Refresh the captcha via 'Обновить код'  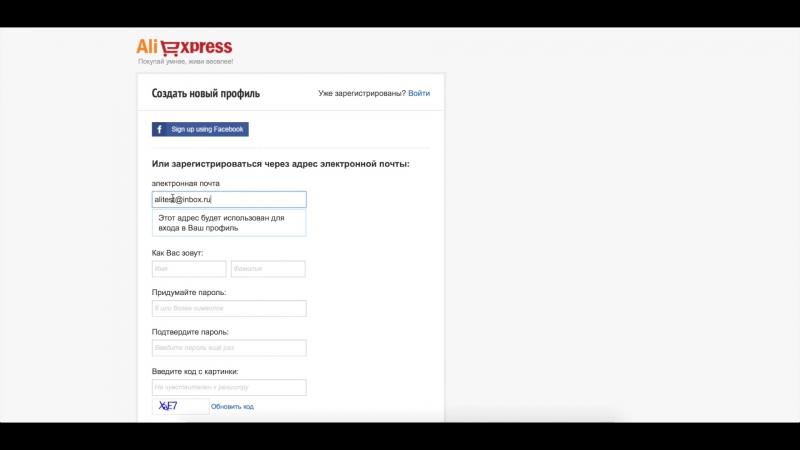(x=232, y=407)
